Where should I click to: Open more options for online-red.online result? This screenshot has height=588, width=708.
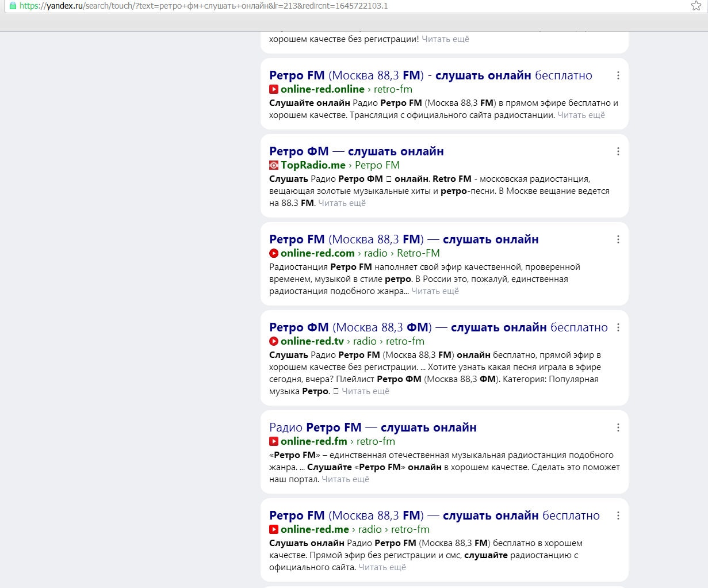pos(618,75)
